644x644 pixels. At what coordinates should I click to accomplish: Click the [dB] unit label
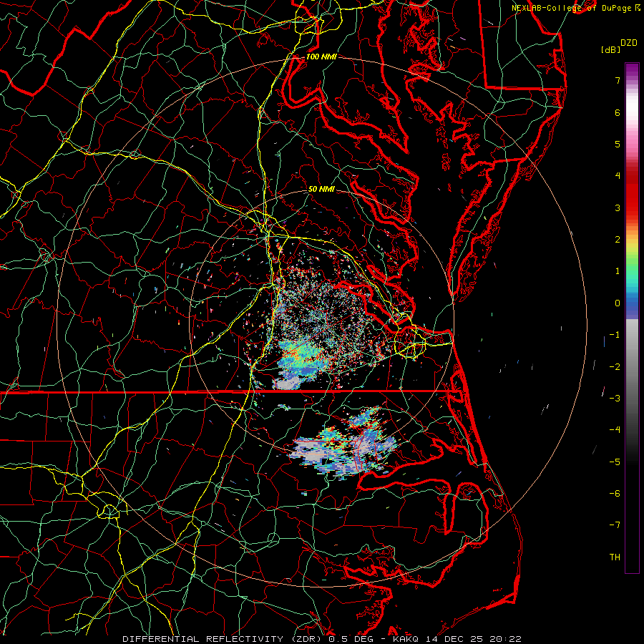click(610, 49)
